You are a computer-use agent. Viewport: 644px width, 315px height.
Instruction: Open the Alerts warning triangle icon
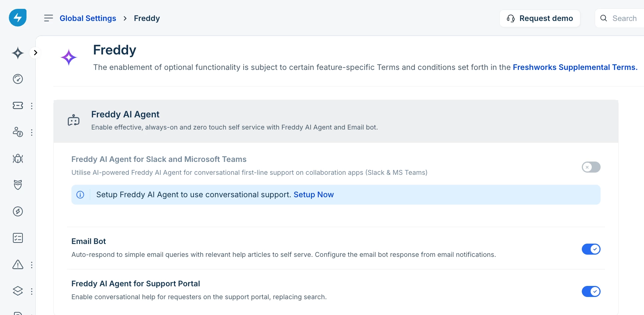click(18, 265)
